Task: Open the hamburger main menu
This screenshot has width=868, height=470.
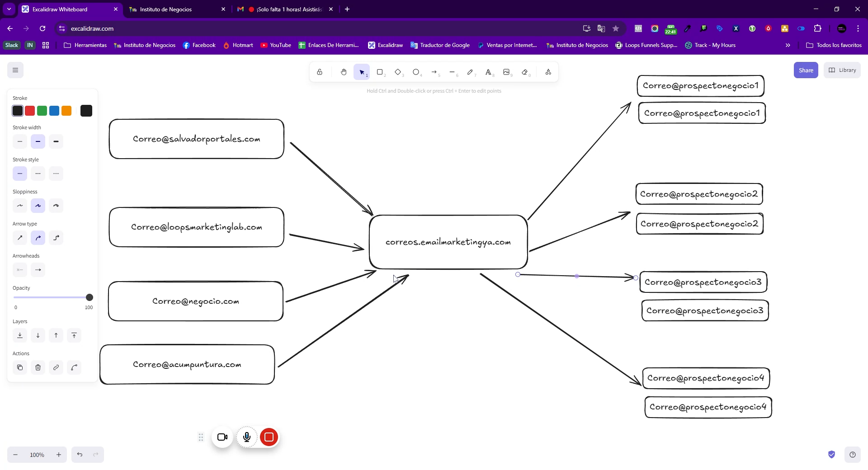Action: pyautogui.click(x=15, y=70)
